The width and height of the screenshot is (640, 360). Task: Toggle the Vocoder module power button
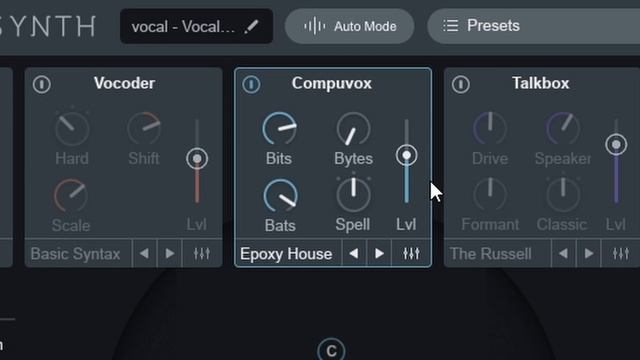coord(42,84)
